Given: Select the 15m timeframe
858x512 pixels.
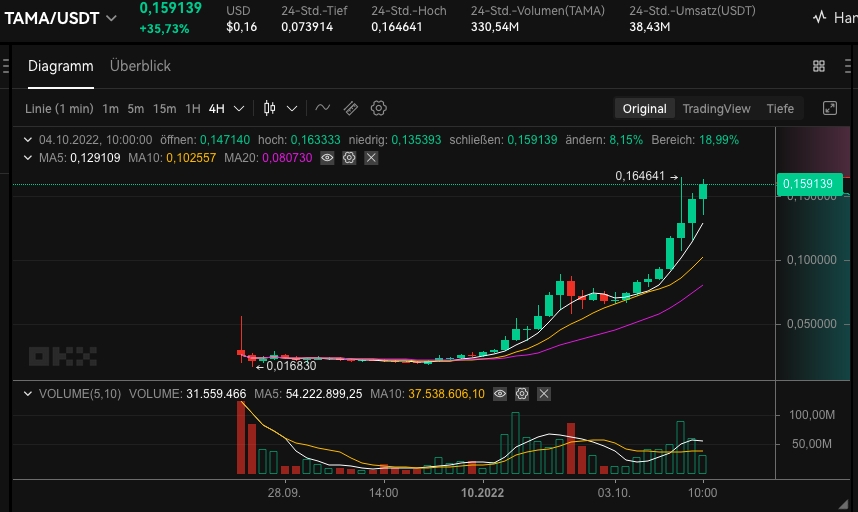Looking at the screenshot, I should (x=164, y=108).
